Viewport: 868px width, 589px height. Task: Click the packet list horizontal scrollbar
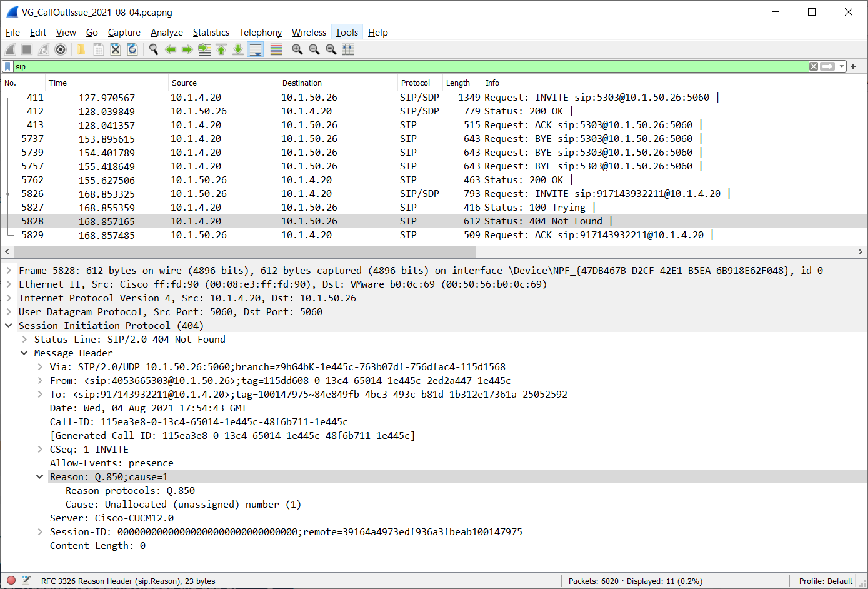click(x=244, y=251)
